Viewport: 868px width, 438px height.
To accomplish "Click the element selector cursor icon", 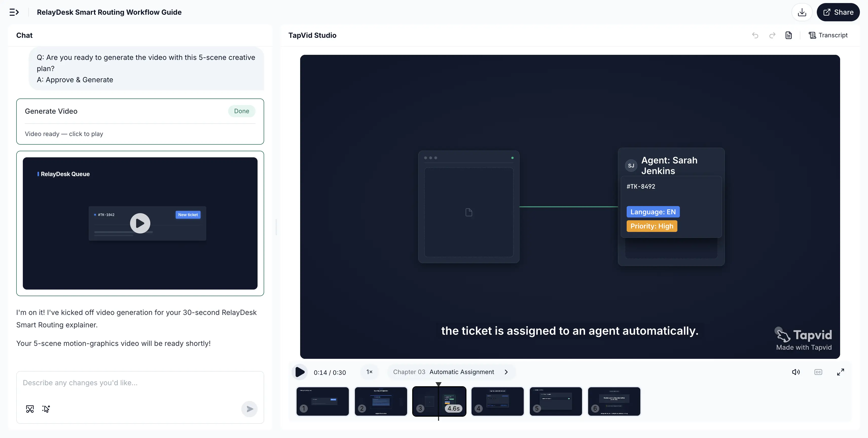I will pyautogui.click(x=46, y=409).
